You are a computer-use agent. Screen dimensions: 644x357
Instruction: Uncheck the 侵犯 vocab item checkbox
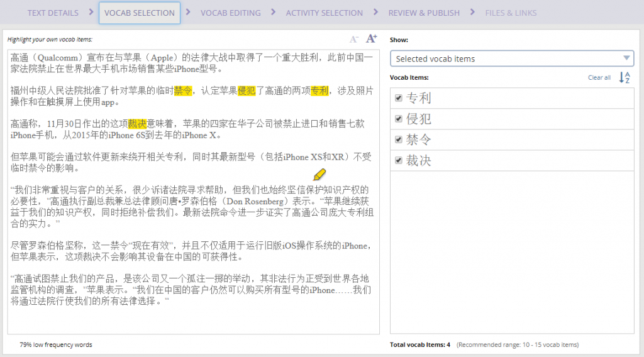[398, 119]
